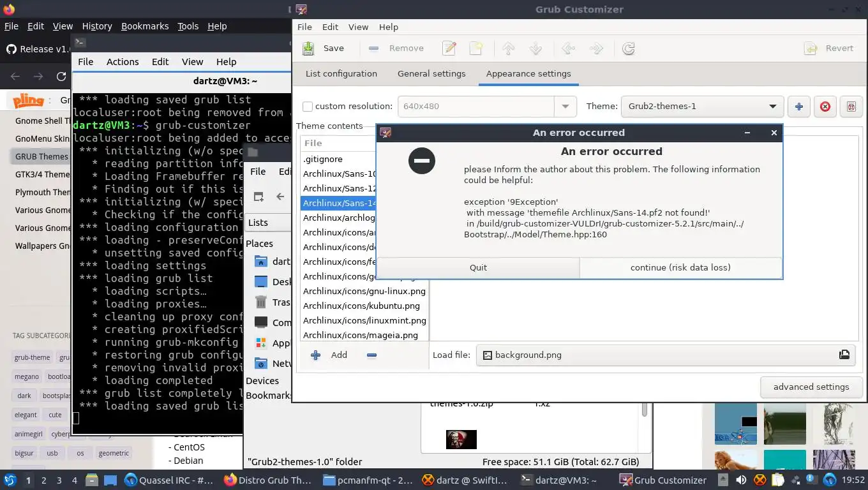Click the Revert toolbar button
The height and width of the screenshot is (490, 868).
click(x=828, y=48)
